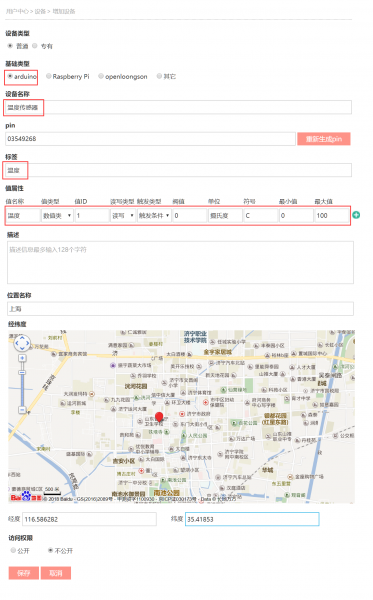
Task: Click the 最小值 field showing 0
Action: tap(296, 215)
